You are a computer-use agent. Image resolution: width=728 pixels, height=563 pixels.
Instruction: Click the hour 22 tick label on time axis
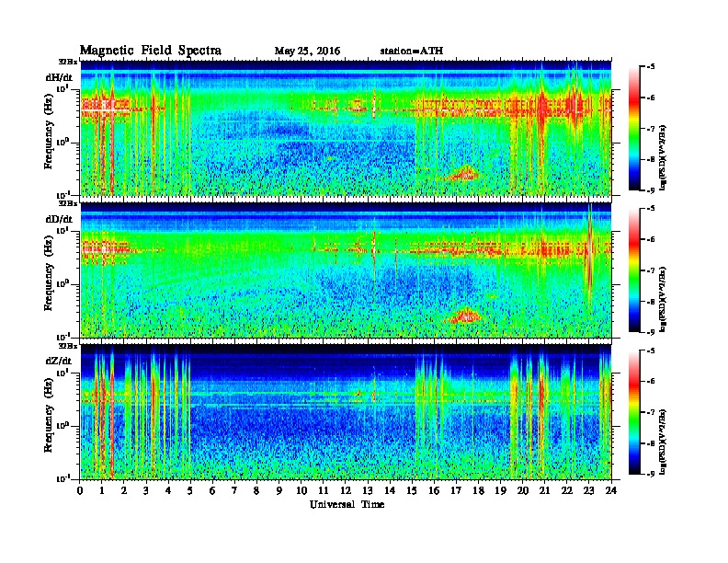(x=567, y=490)
